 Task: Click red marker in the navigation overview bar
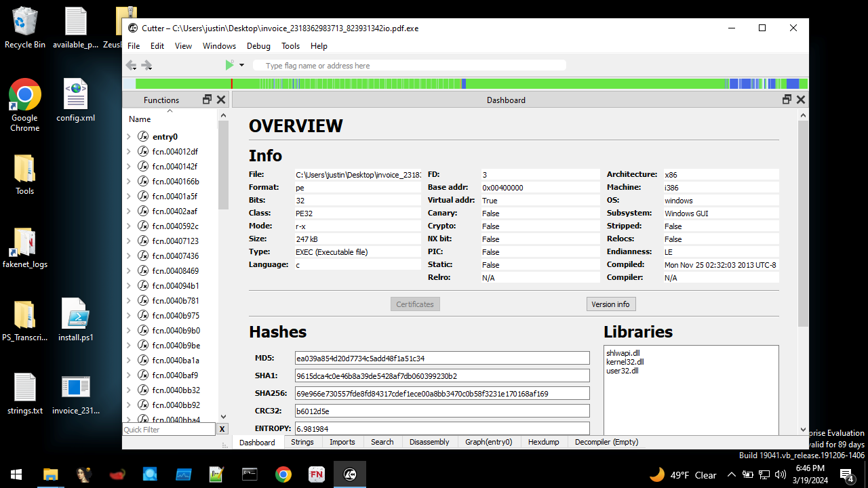[232, 84]
